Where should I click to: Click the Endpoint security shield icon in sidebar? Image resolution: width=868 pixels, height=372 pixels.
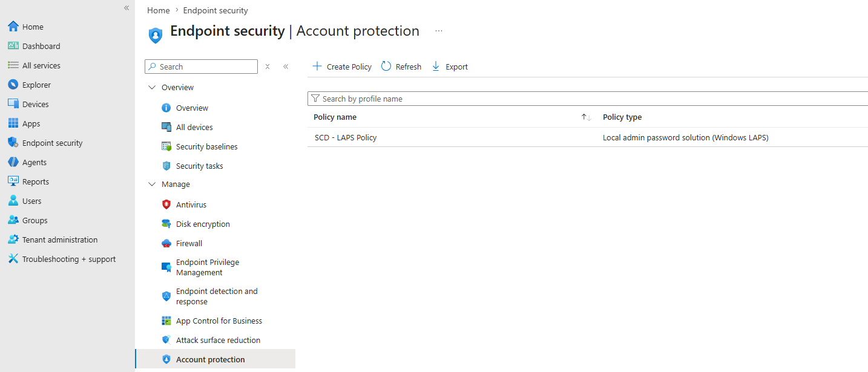[x=13, y=143]
